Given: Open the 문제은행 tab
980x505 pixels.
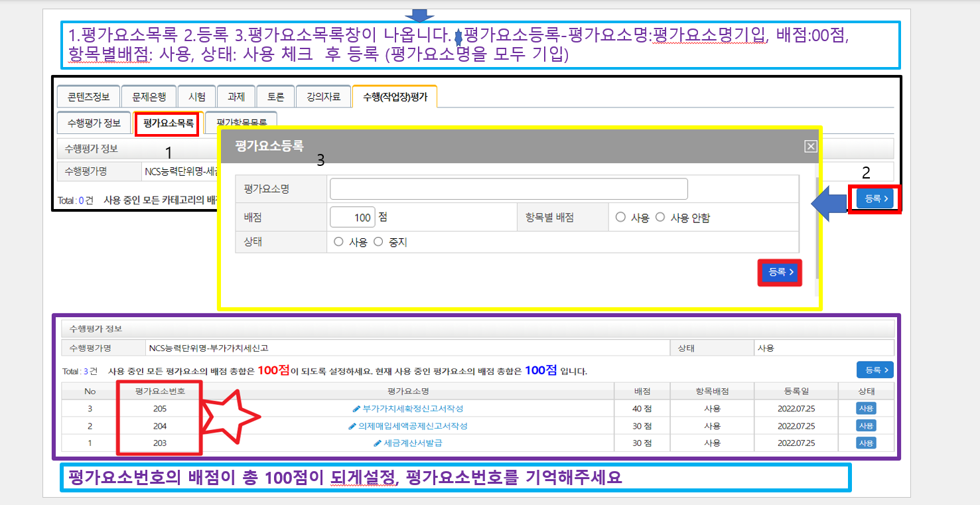Looking at the screenshot, I should click(x=153, y=96).
